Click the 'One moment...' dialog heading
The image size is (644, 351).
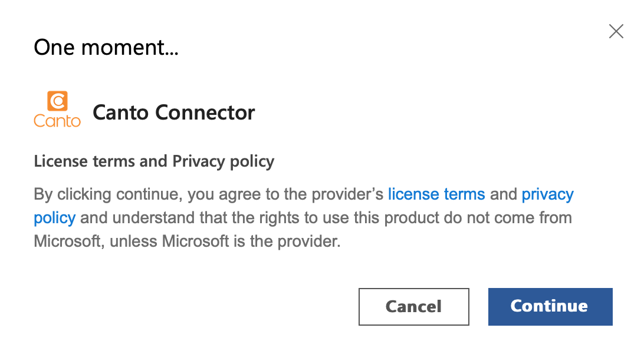[x=106, y=47]
